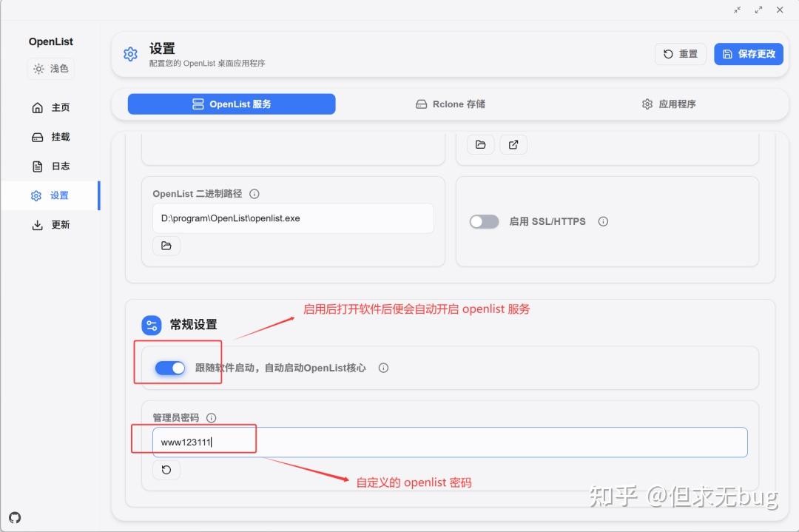Click the OpenList 二进制路径 label
The width and height of the screenshot is (799, 532).
coord(198,194)
